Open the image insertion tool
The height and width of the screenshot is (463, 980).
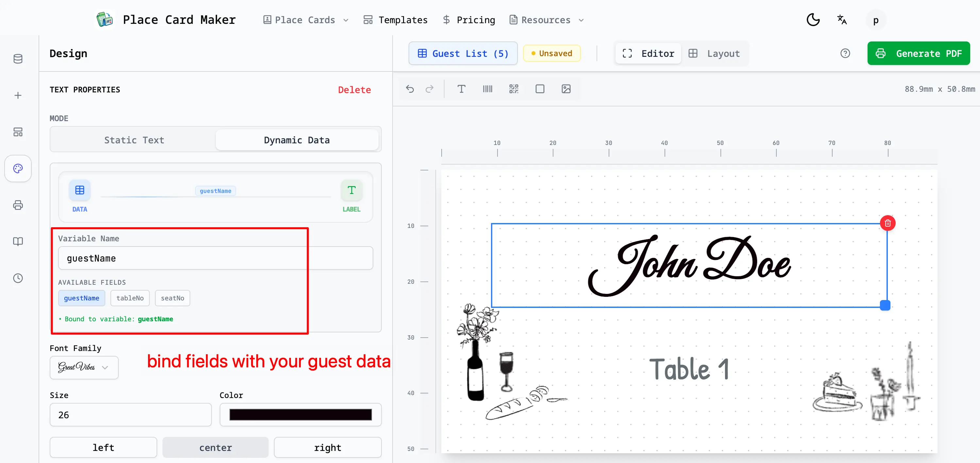point(566,89)
